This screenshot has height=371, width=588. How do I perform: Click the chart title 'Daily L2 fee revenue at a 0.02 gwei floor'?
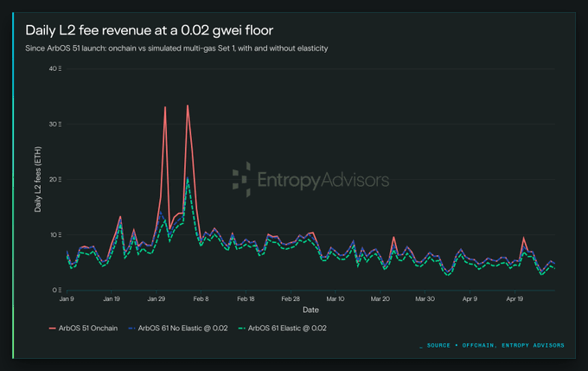(150, 30)
